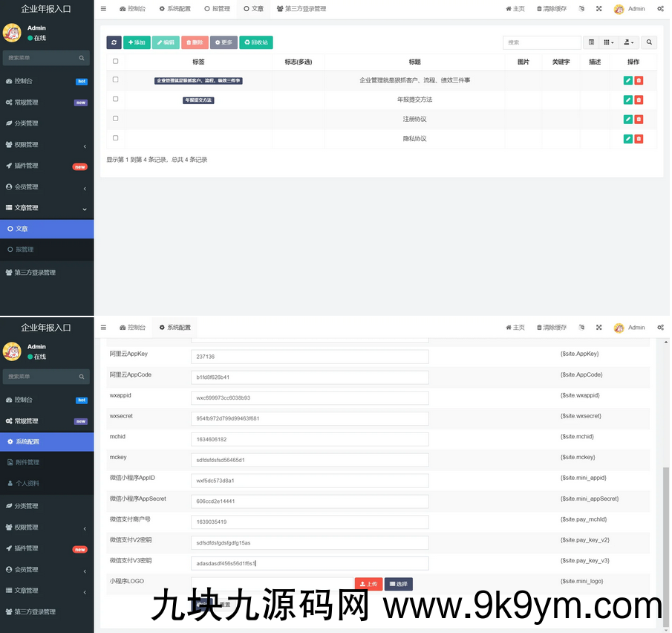Click the red 上传 upload button
Screen dimensions: 672x633
click(368, 584)
